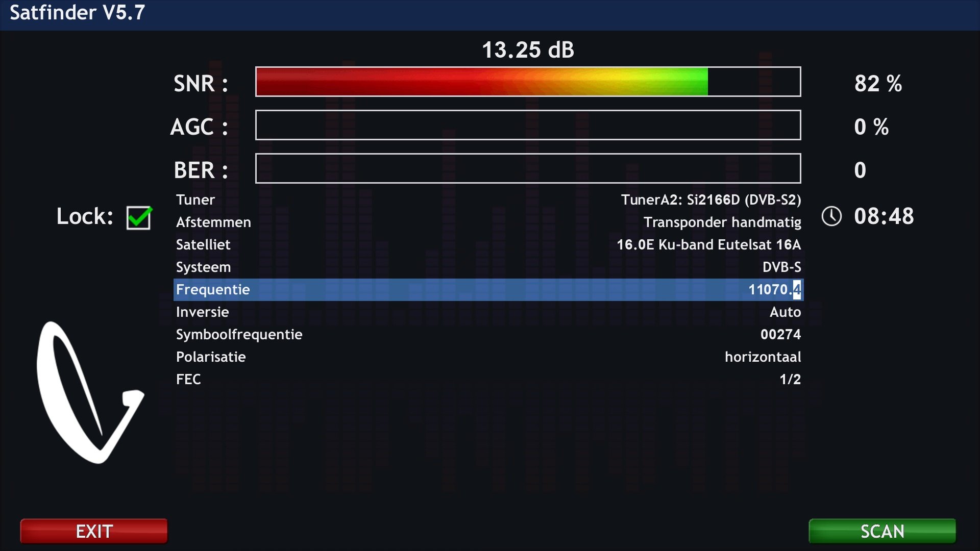Click the 82 % SNR percentage
The image size is (980, 551).
tap(877, 83)
